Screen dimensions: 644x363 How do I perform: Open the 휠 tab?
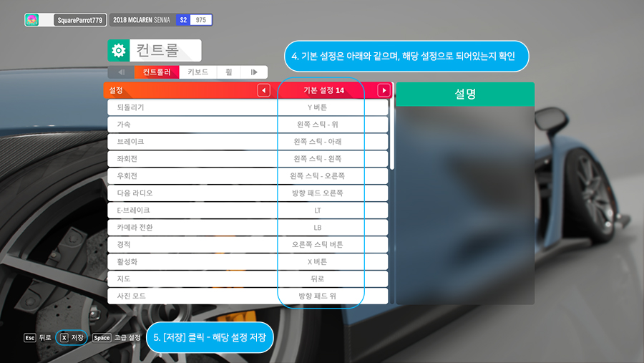(230, 72)
